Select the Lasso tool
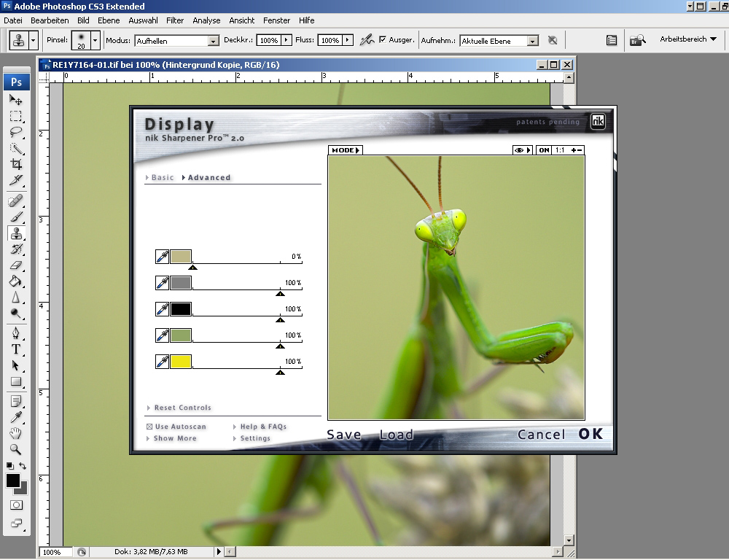Viewport: 729px width, 560px height. pyautogui.click(x=16, y=132)
